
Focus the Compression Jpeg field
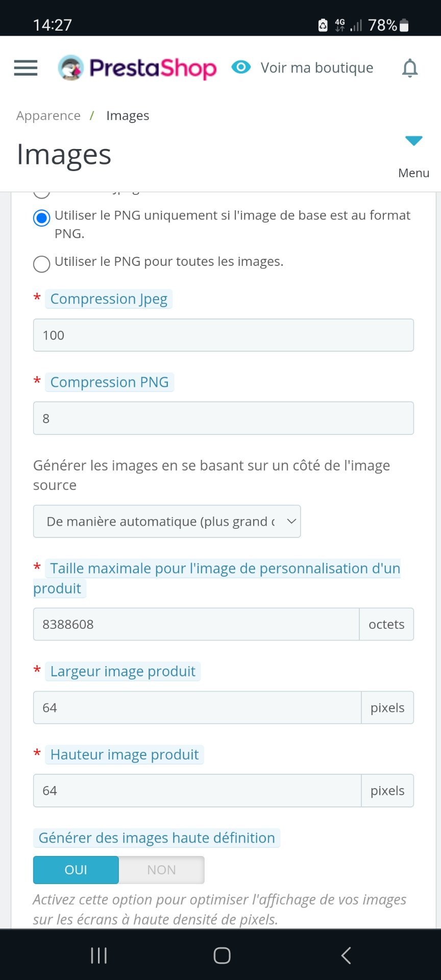click(224, 335)
